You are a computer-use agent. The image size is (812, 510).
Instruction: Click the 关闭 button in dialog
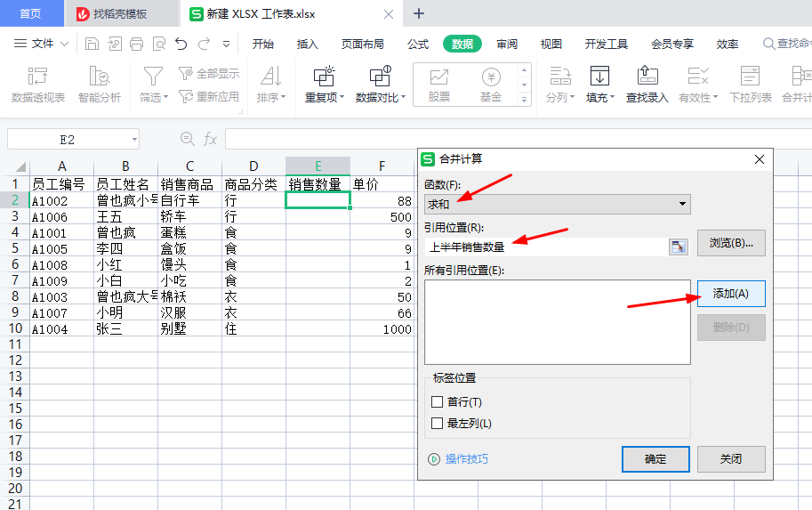pos(731,459)
